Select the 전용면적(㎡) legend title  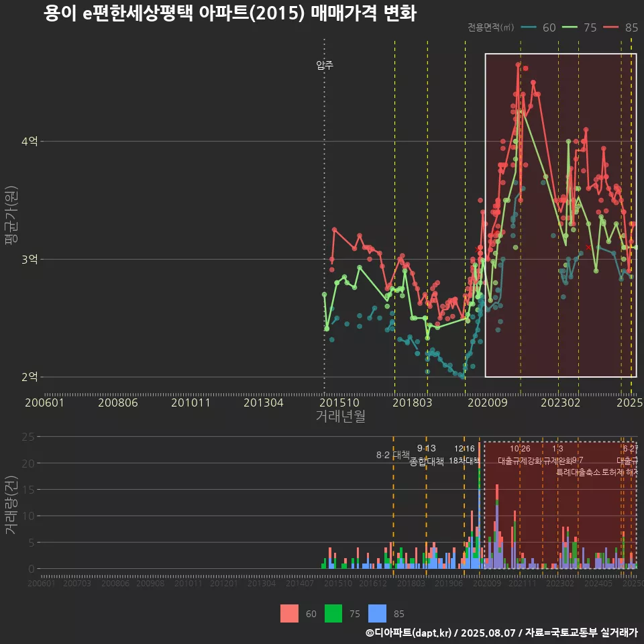(x=491, y=27)
